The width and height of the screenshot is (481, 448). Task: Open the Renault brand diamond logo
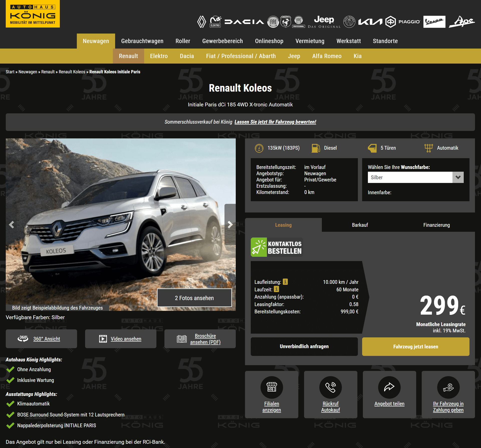[201, 22]
